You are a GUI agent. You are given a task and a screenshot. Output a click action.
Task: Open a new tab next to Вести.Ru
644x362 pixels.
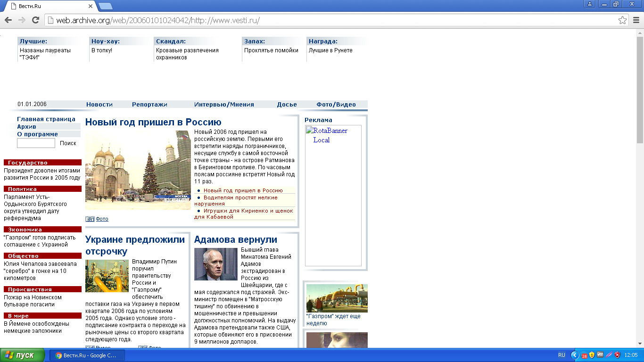coord(106,6)
